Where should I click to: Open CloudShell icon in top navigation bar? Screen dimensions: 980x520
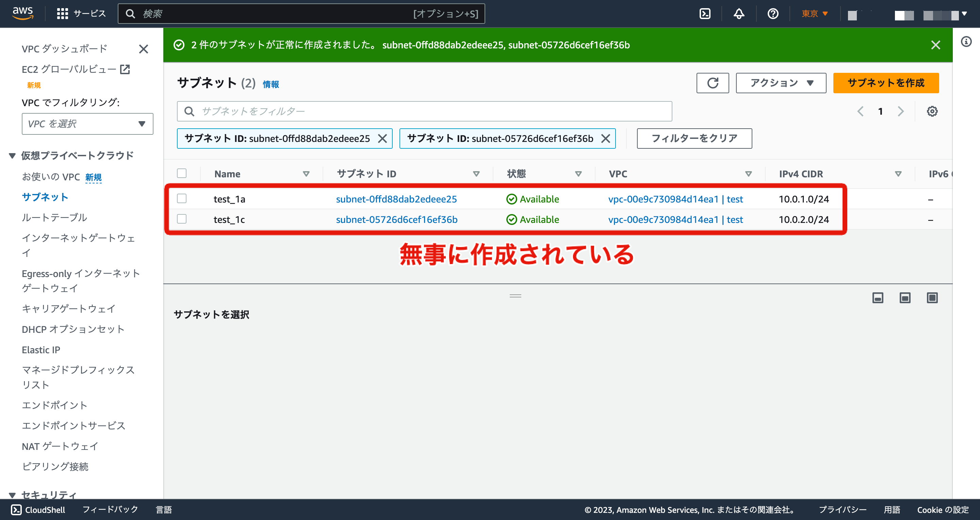coord(705,14)
